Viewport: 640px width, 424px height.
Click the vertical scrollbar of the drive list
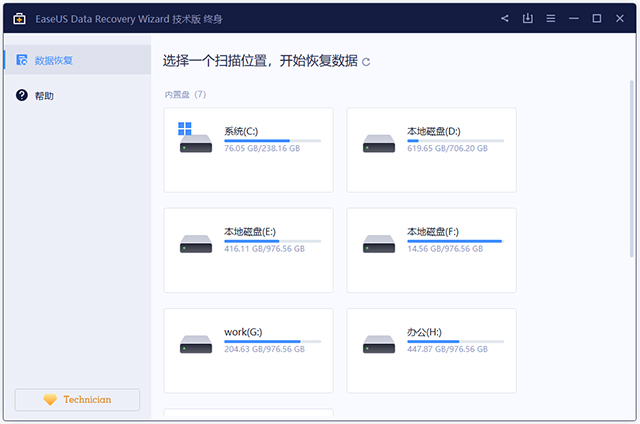click(631, 169)
